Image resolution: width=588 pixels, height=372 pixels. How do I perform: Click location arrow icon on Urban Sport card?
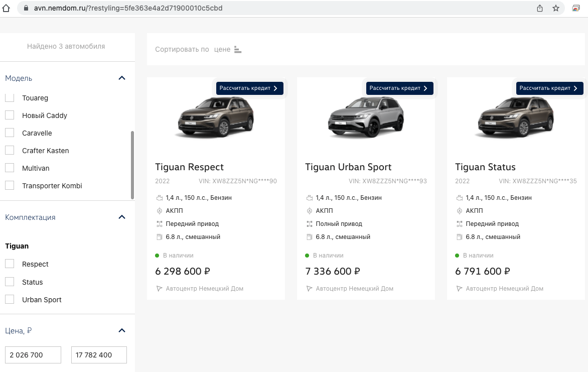click(x=310, y=289)
